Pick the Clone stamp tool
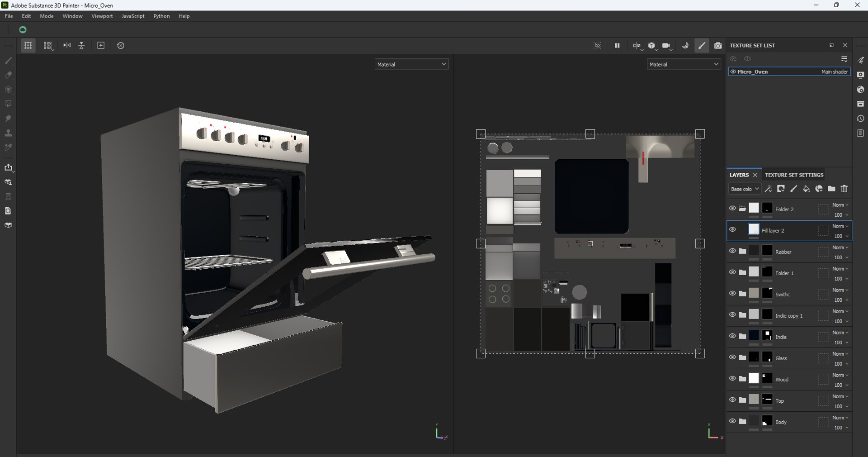 coord(8,133)
